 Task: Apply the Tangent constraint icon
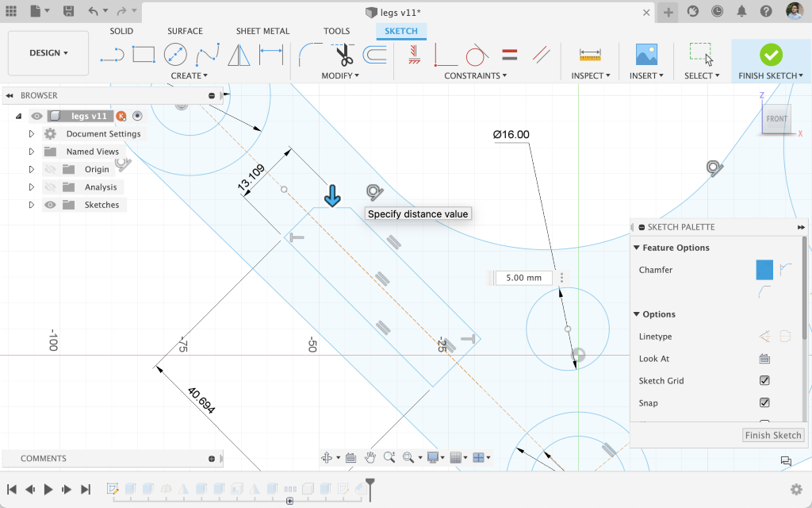[x=476, y=55]
